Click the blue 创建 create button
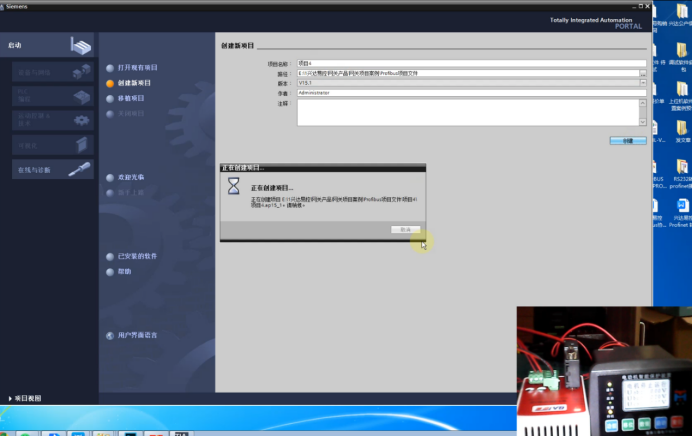 point(628,141)
